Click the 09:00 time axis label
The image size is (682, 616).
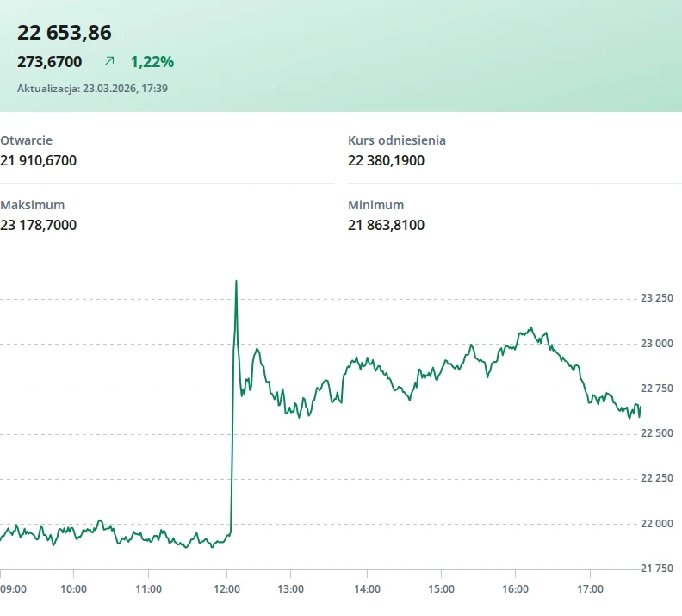(x=13, y=589)
